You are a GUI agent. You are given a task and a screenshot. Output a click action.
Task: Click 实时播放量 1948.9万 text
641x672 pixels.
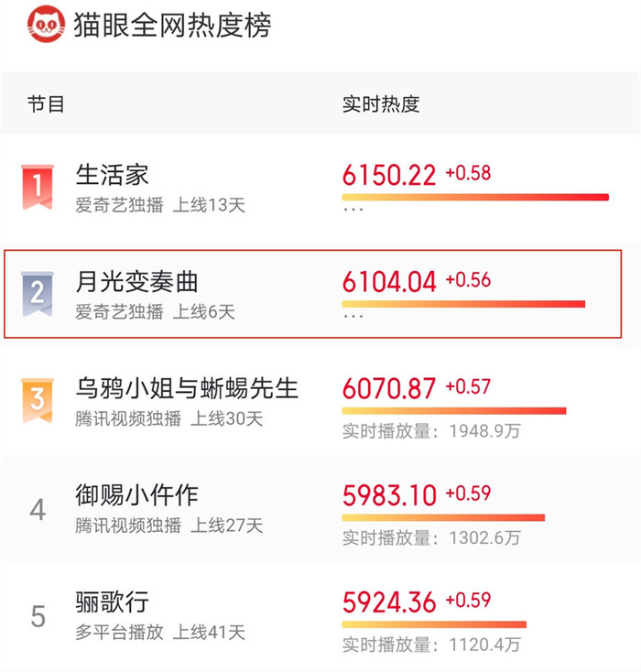pos(431,430)
